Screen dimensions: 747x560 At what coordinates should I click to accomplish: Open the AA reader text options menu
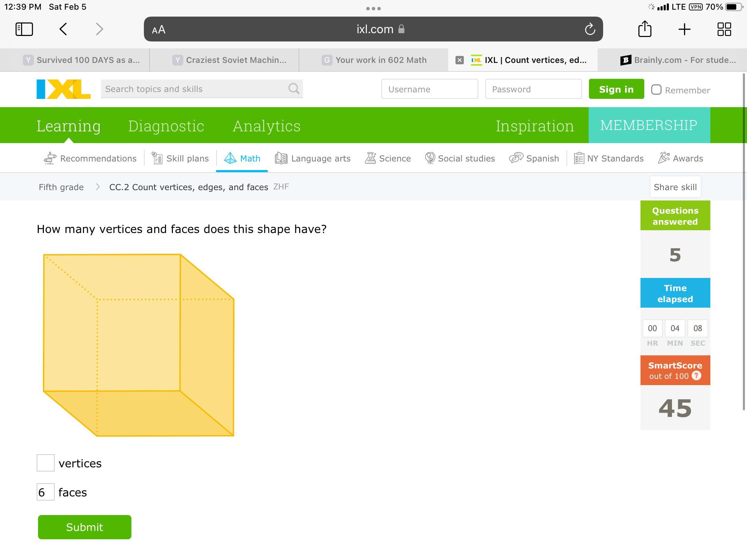point(159,30)
